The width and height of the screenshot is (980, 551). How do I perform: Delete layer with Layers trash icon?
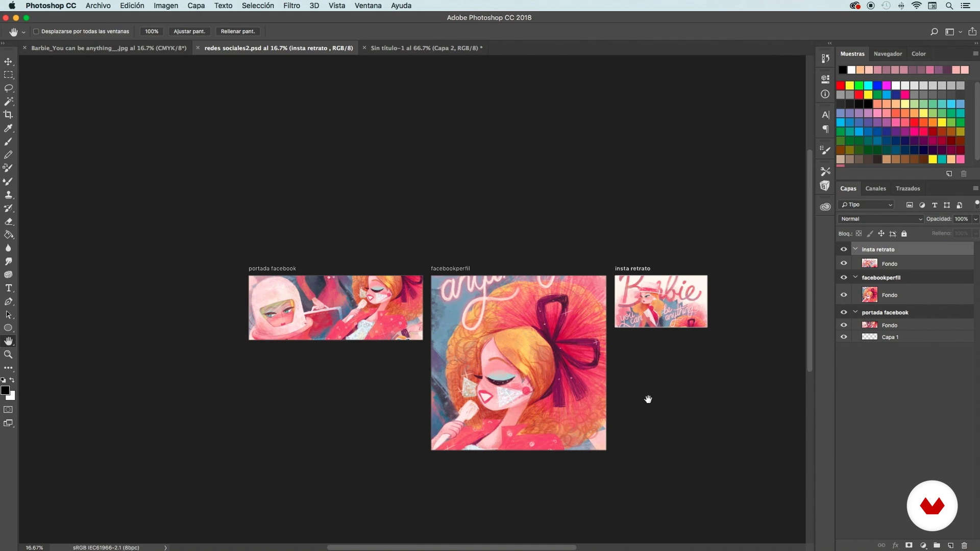964,545
